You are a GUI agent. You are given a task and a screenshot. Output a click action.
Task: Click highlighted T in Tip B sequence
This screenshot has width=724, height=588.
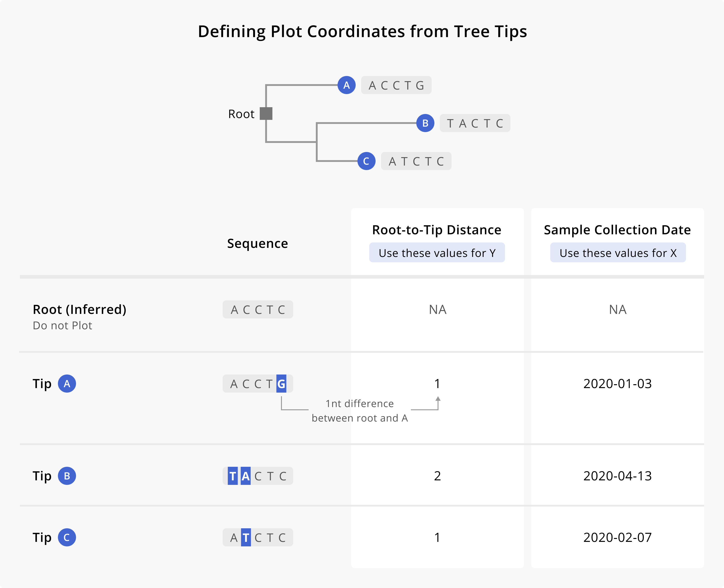point(232,476)
